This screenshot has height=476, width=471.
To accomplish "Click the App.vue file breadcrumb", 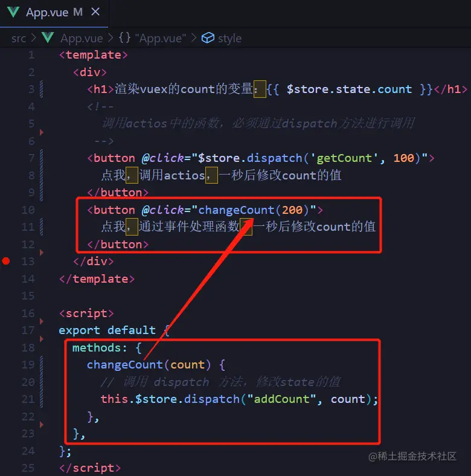I will (x=82, y=38).
